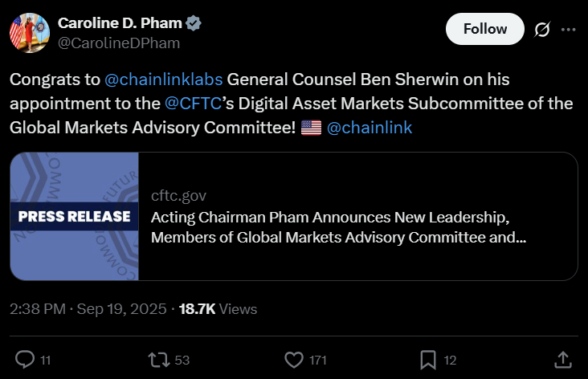Open the Press Release card thumbnail
588x379 pixels.
coord(75,216)
